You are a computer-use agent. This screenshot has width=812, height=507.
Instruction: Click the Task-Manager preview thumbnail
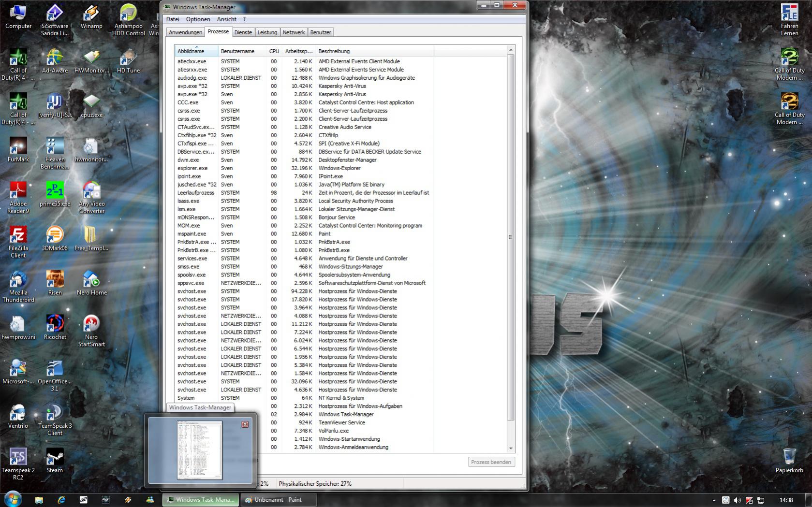(200, 450)
